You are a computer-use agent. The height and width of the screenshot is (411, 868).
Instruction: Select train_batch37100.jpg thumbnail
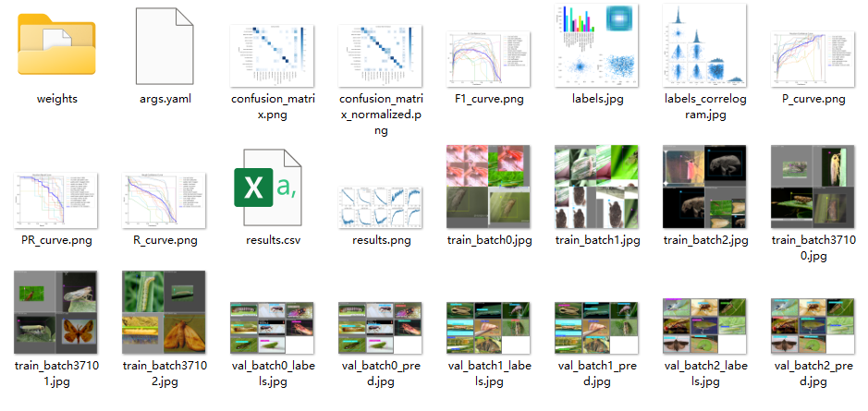[x=813, y=187]
